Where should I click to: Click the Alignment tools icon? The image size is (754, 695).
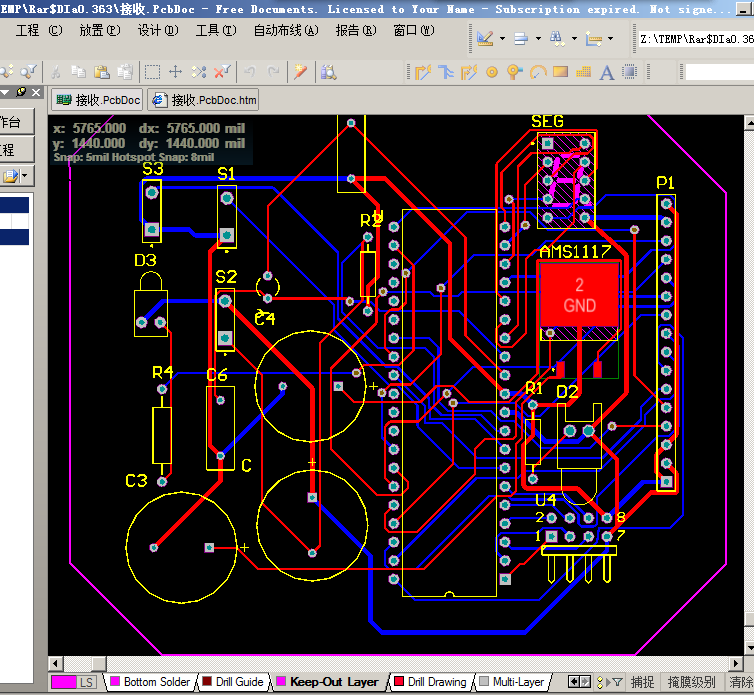click(x=521, y=38)
